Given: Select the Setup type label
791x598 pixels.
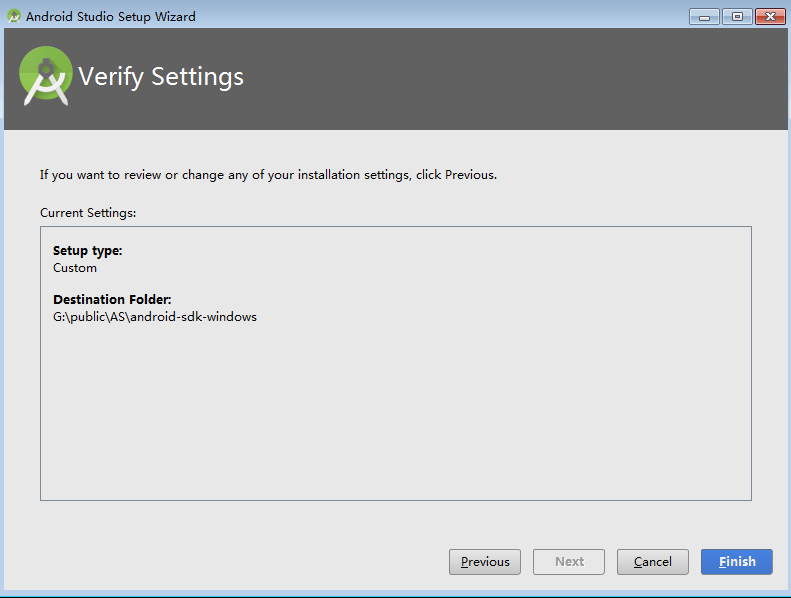Looking at the screenshot, I should (87, 251).
